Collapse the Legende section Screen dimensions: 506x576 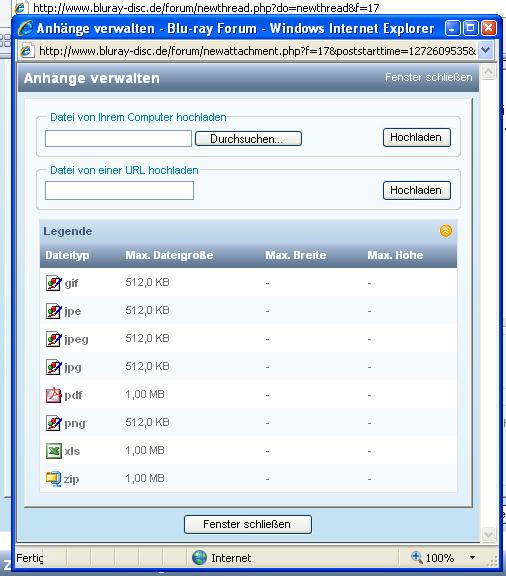(446, 231)
